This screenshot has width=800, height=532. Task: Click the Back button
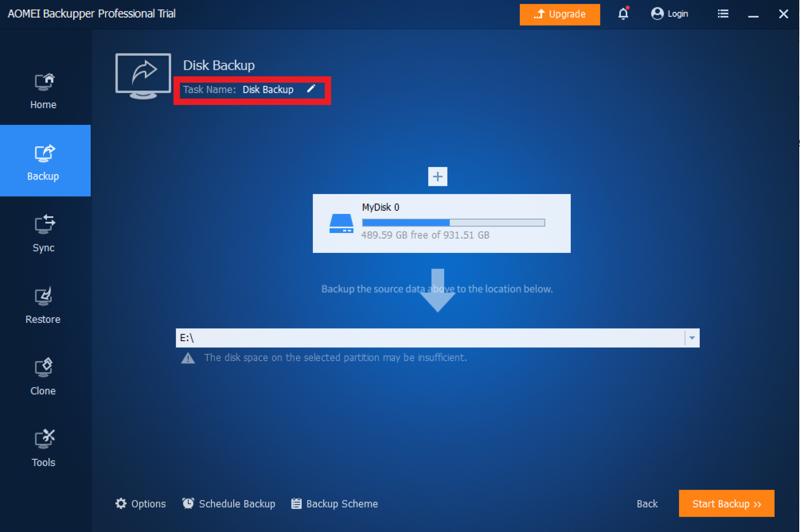[647, 504]
